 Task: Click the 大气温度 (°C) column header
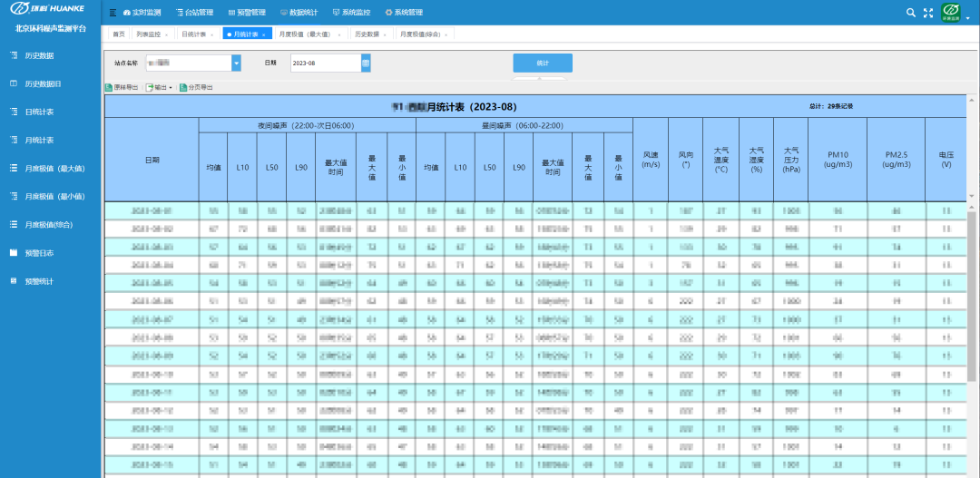pyautogui.click(x=720, y=160)
